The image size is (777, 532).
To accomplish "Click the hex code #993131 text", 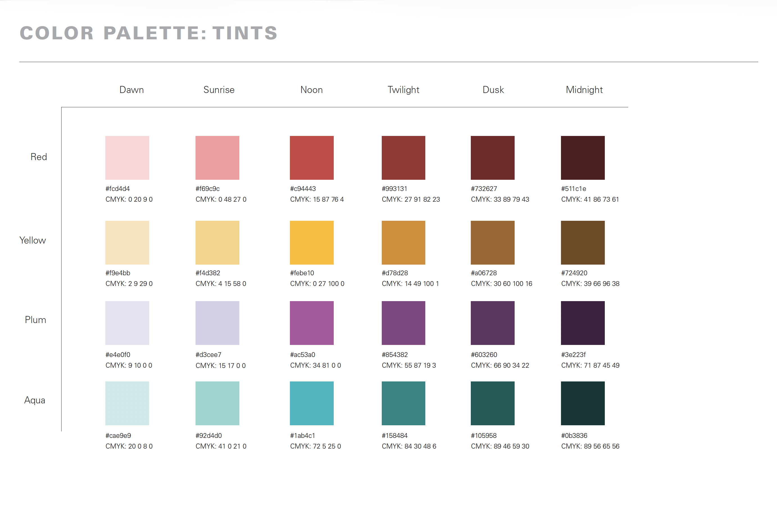I will pos(394,188).
